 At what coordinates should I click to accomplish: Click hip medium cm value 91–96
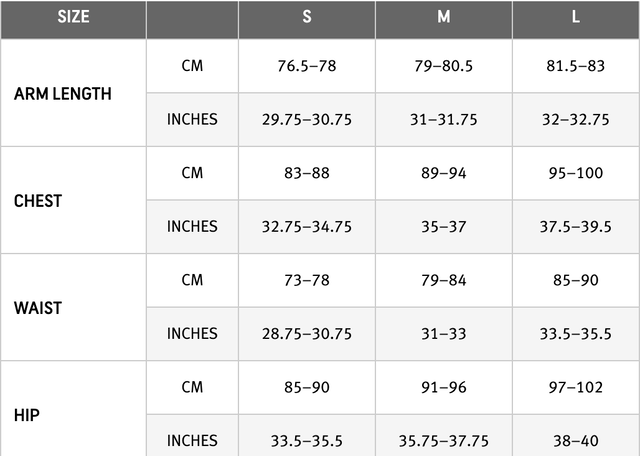(444, 387)
